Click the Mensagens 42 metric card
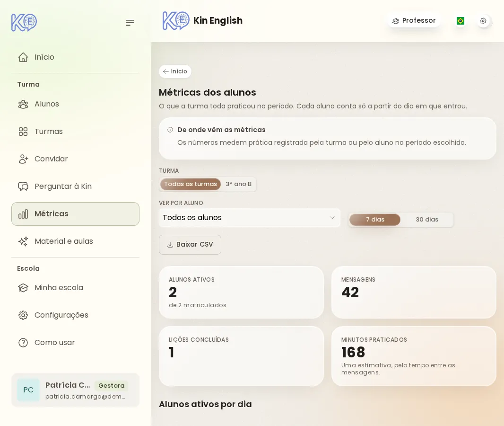504x426 pixels. [x=414, y=292]
